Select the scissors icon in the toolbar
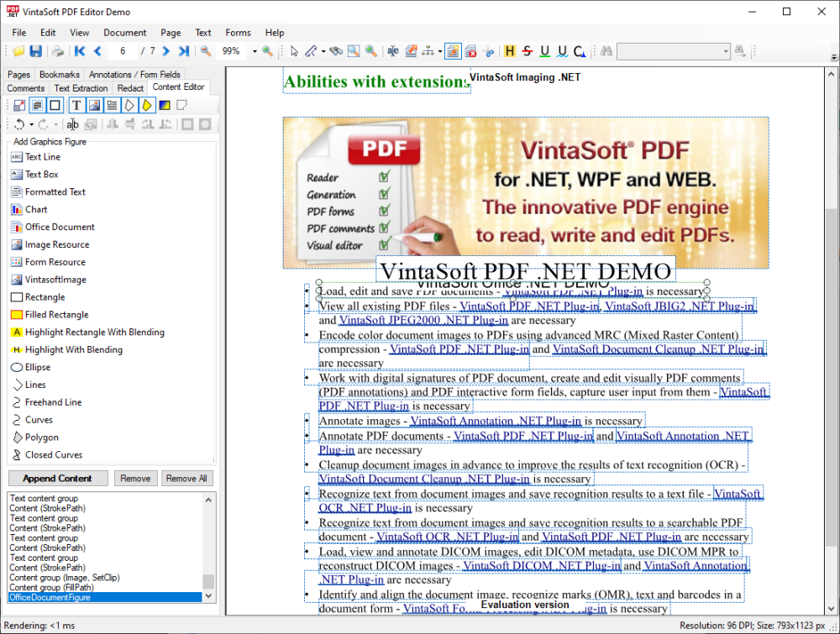The height and width of the screenshot is (634, 840). (489, 51)
